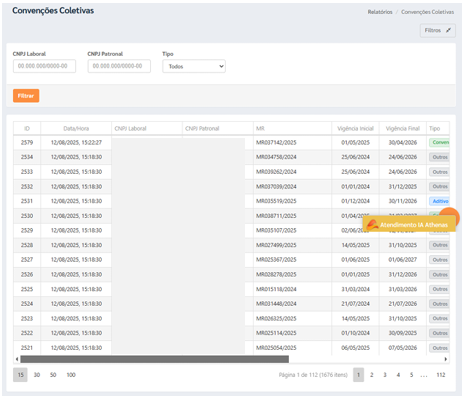This screenshot has width=465, height=398.
Task: Open Relatórios breadcrumb link
Action: tap(380, 12)
